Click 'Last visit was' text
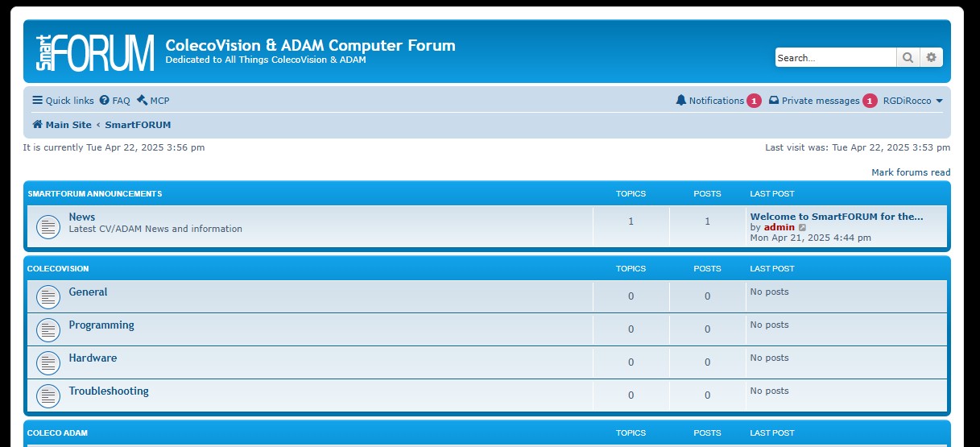Image resolution: width=980 pixels, height=447 pixels. coord(858,147)
